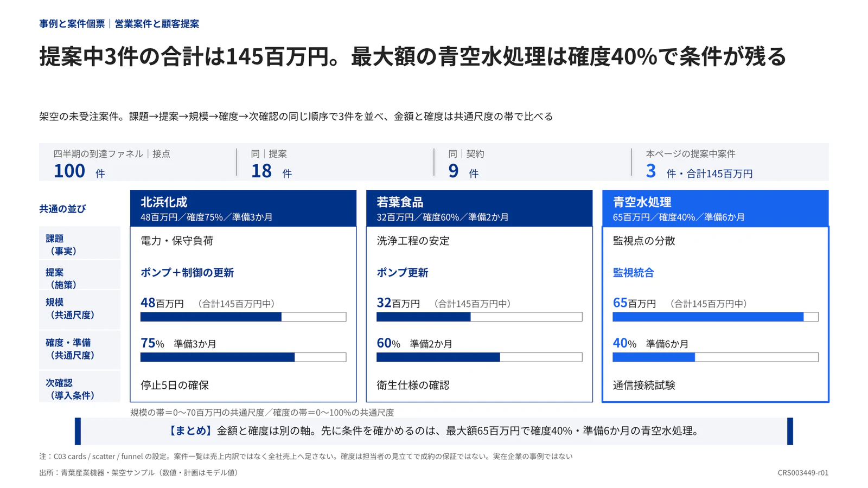Click the 75% 準備3か月 value text
This screenshot has width=868, height=488.
[178, 343]
